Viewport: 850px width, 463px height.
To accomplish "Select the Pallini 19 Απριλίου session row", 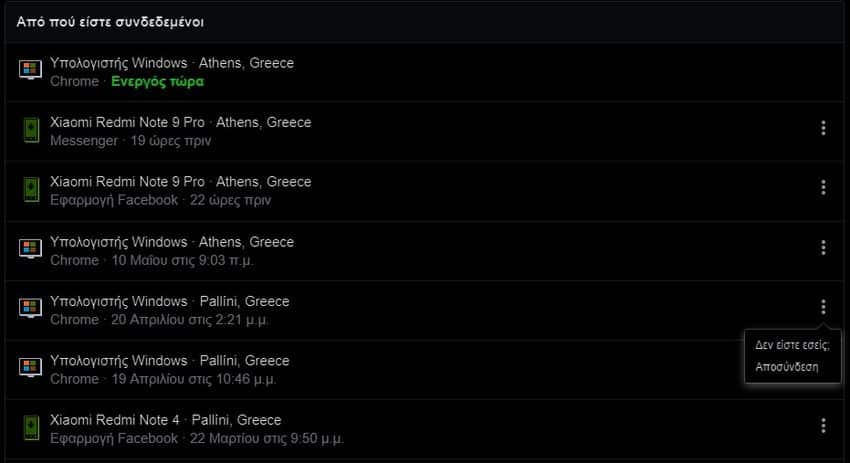I will tap(400, 369).
